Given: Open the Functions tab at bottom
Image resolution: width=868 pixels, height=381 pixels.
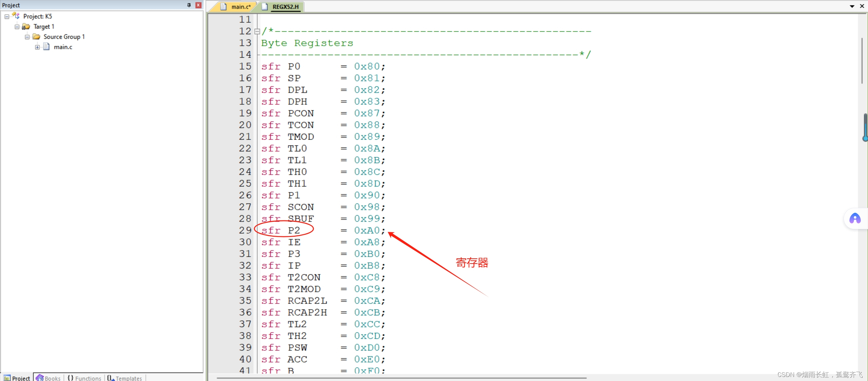Looking at the screenshot, I should pyautogui.click(x=84, y=378).
